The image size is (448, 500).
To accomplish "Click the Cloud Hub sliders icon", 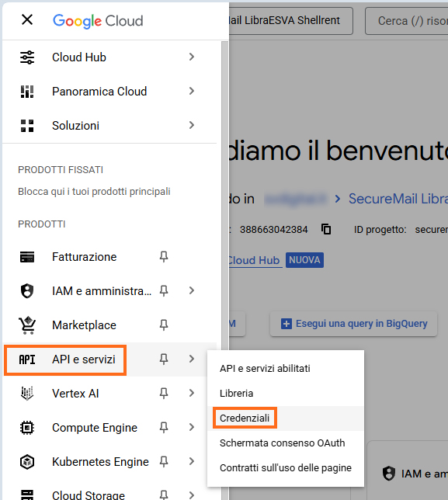I will pos(27,57).
